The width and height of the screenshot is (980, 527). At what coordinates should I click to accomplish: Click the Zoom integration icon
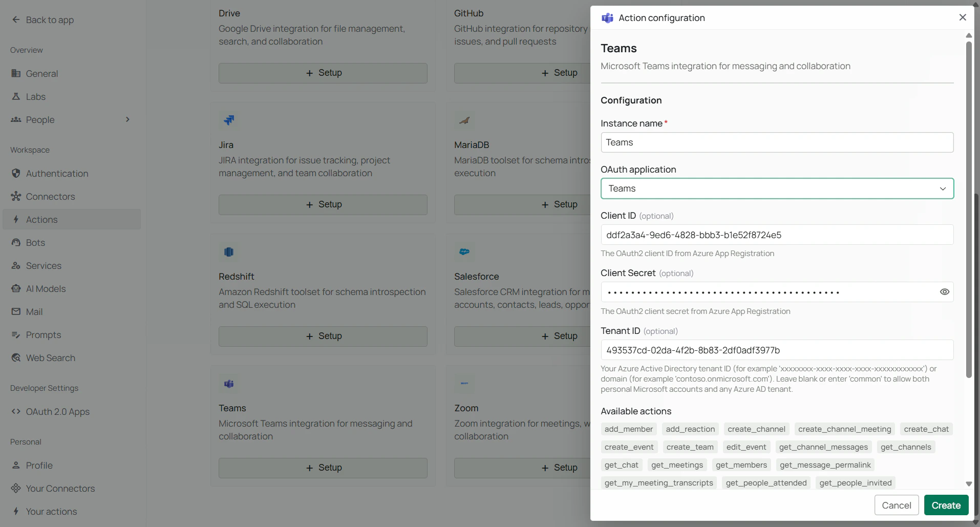(464, 384)
